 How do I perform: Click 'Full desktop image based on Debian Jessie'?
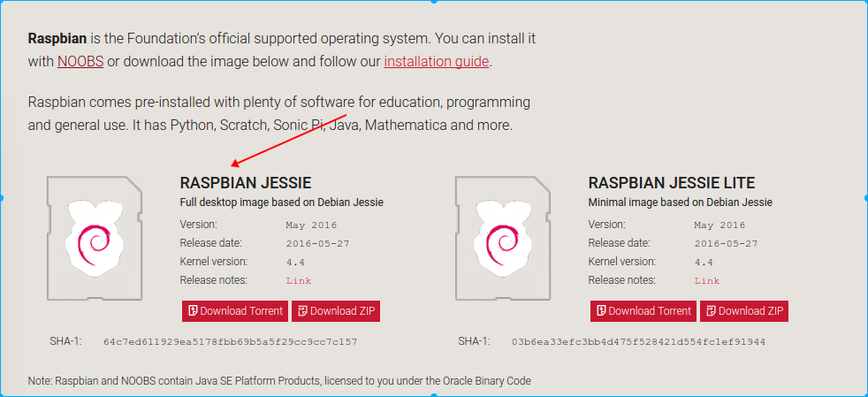(x=282, y=202)
